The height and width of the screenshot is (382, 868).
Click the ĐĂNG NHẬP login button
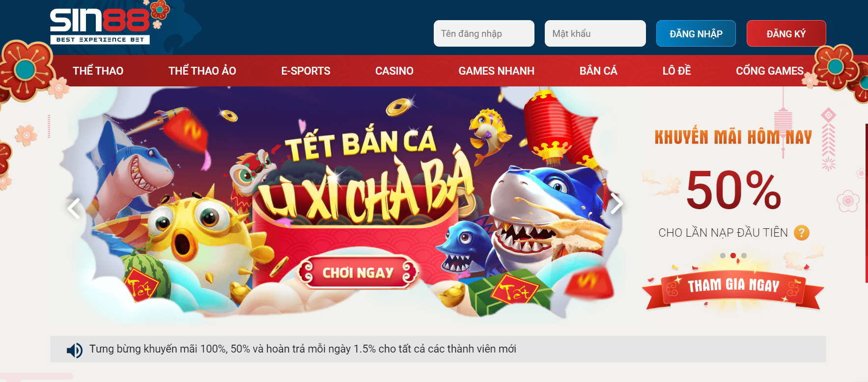pyautogui.click(x=696, y=33)
